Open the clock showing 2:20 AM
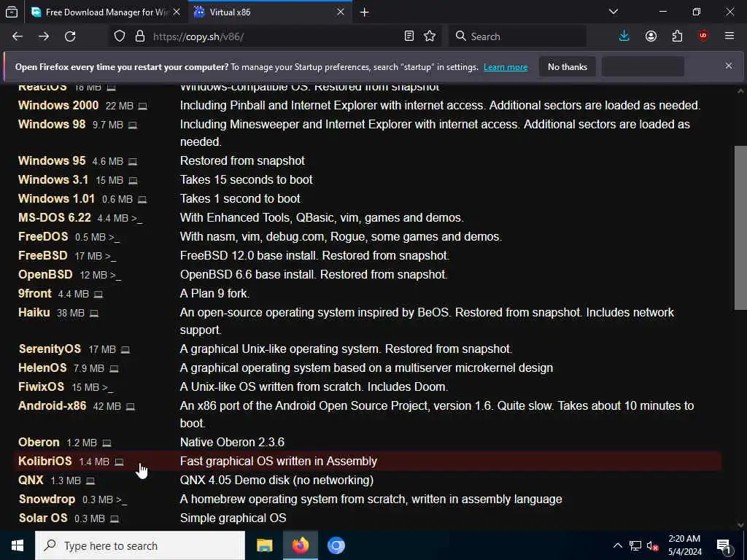This screenshot has height=560, width=747. pos(684,545)
